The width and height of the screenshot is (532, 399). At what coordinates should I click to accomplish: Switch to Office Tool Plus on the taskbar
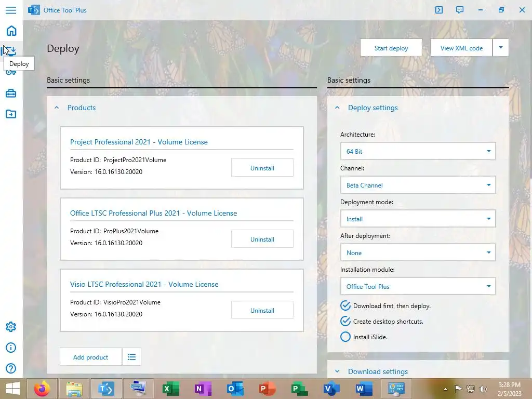[x=106, y=389]
